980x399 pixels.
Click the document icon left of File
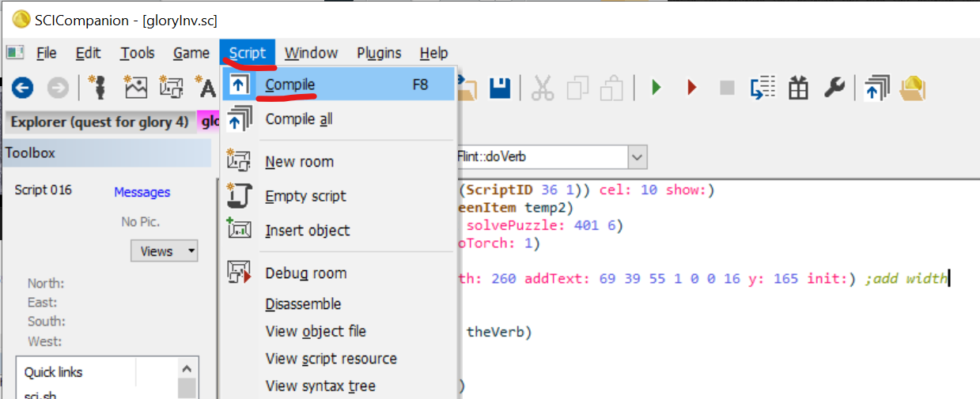click(x=15, y=53)
